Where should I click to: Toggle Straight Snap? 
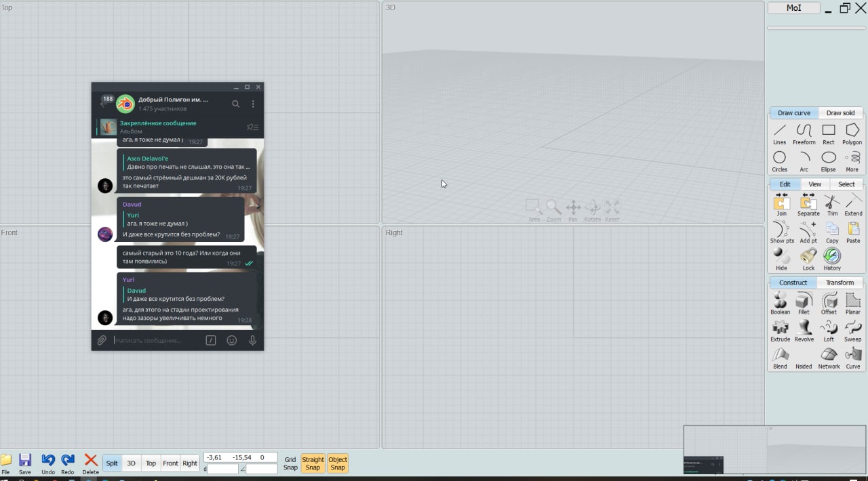[313, 463]
